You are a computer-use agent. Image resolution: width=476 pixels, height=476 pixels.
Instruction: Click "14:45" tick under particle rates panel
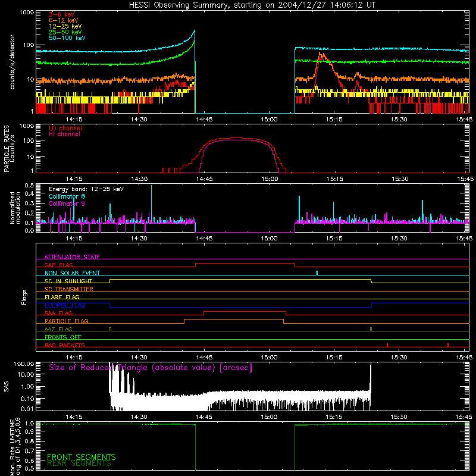click(x=204, y=179)
